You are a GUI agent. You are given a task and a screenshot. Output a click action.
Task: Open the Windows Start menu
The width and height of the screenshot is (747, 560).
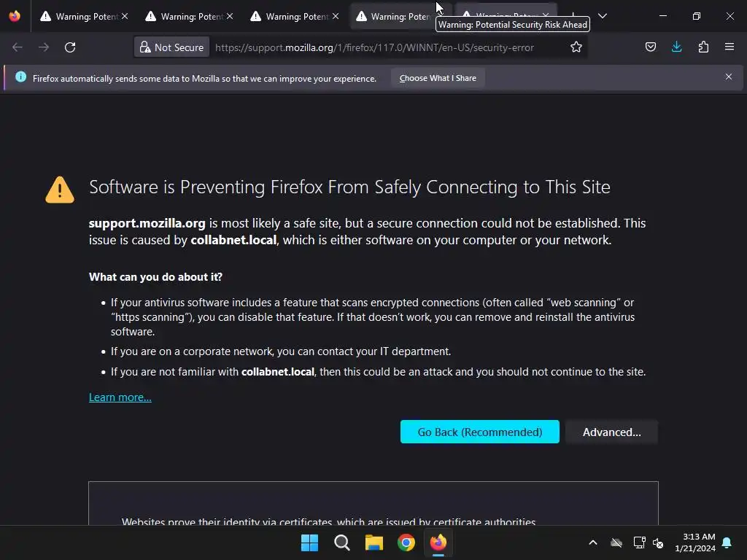(x=309, y=542)
